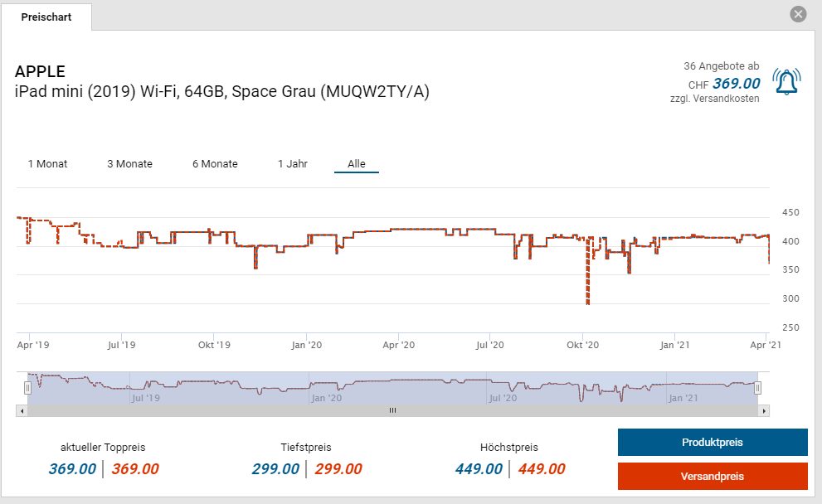Click the right navigator range handle
The height and width of the screenshot is (504, 822).
pyautogui.click(x=757, y=387)
